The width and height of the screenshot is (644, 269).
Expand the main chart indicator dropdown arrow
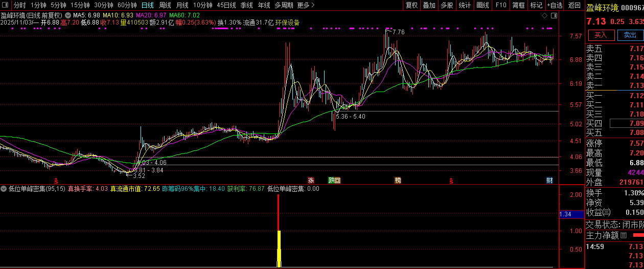tap(68, 15)
